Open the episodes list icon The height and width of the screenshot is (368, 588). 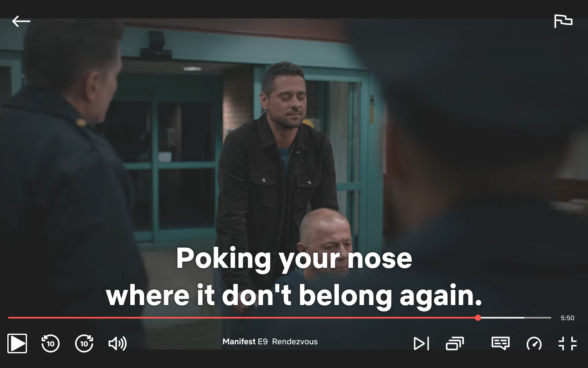pos(455,343)
